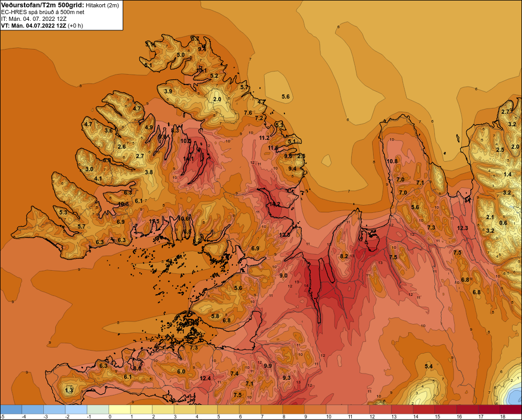
Task: Click the 3.0 temperature value
Action: pyautogui.click(x=89, y=169)
